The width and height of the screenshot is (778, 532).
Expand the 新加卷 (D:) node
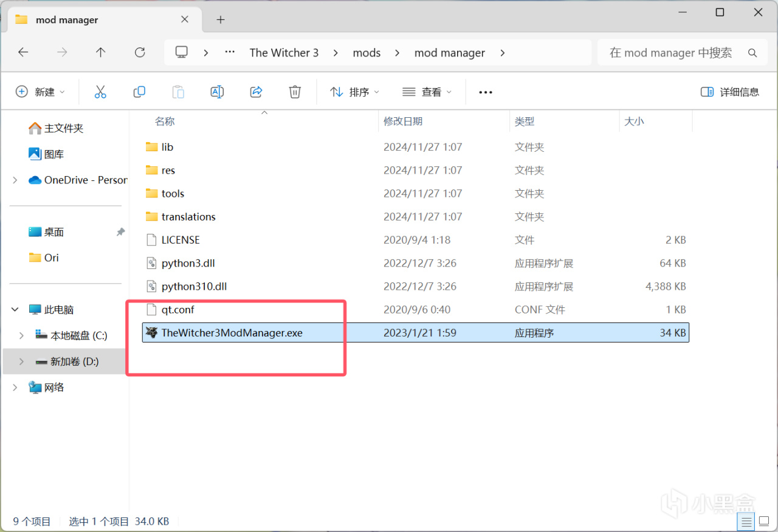click(22, 361)
